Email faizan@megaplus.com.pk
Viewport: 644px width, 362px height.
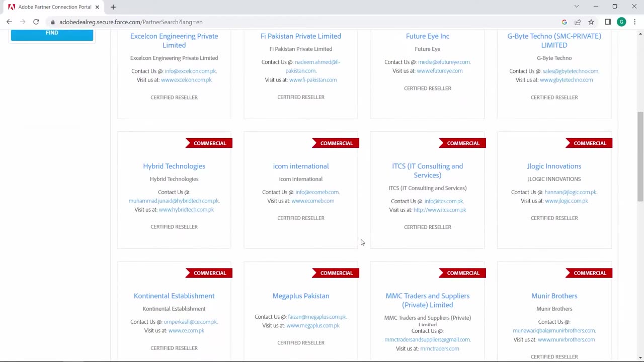point(317,317)
